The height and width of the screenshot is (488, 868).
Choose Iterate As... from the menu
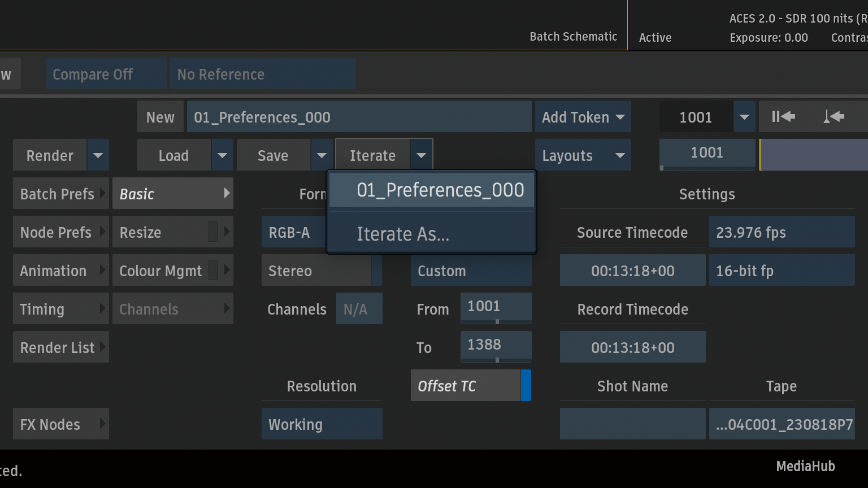click(x=403, y=234)
